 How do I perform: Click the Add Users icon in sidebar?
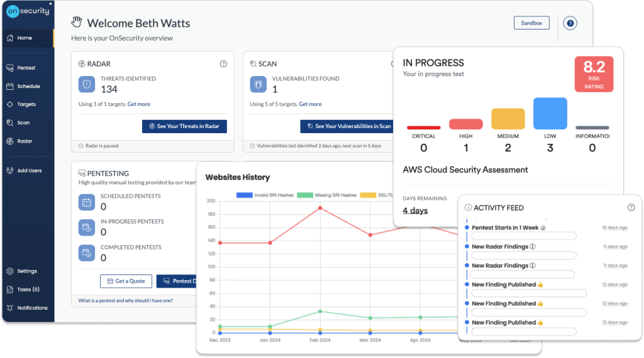tap(10, 171)
